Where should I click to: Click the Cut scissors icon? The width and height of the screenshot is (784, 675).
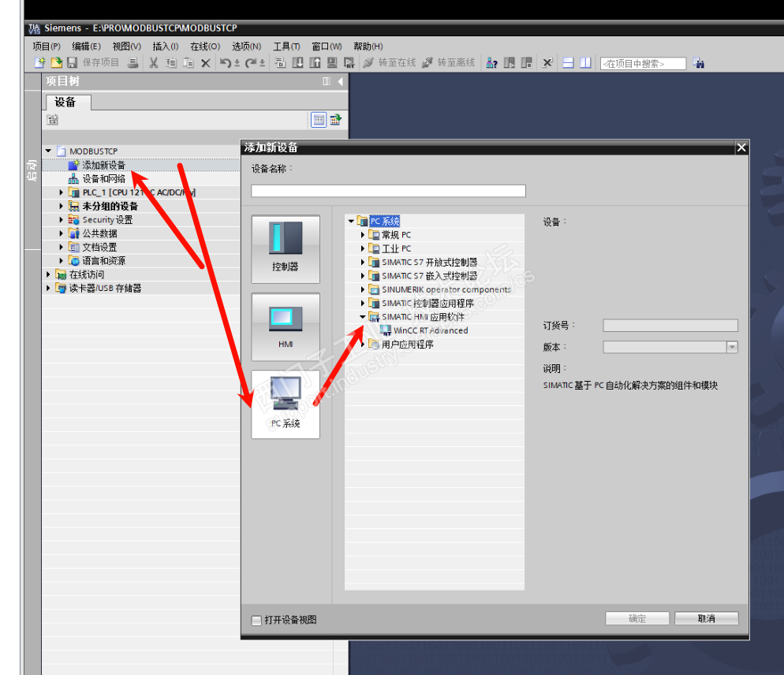pyautogui.click(x=154, y=62)
